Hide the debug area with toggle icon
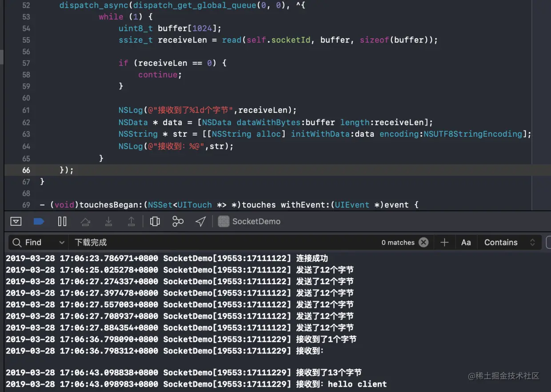This screenshot has width=551, height=392. point(16,221)
